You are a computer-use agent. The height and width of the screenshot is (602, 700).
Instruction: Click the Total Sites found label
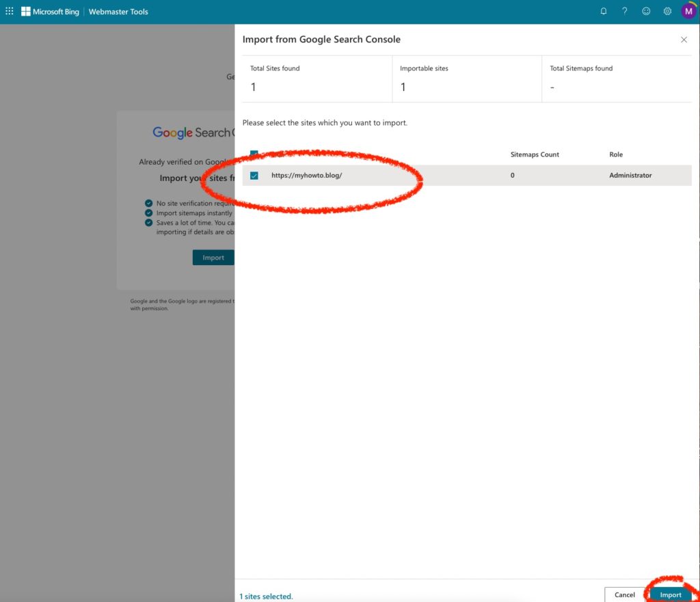(x=275, y=68)
